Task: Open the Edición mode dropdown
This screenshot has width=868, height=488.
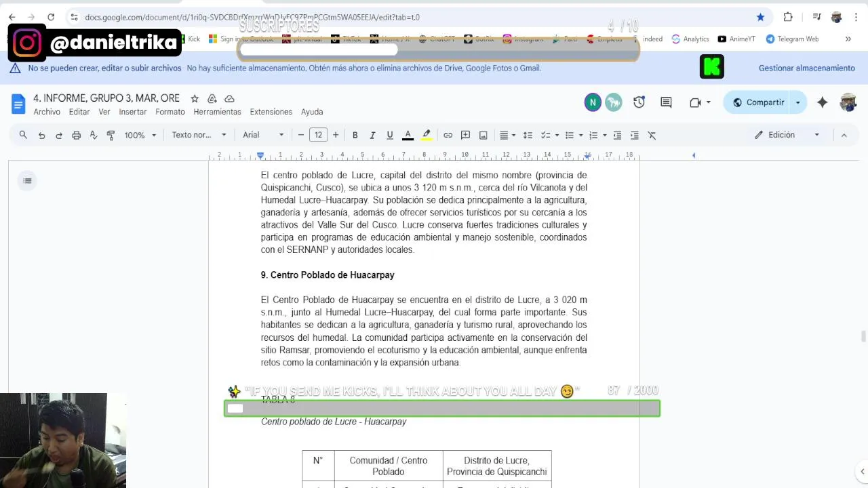Action: click(787, 135)
